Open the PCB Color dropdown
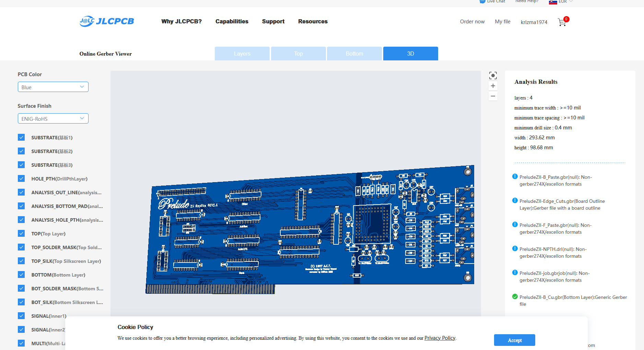 [53, 87]
